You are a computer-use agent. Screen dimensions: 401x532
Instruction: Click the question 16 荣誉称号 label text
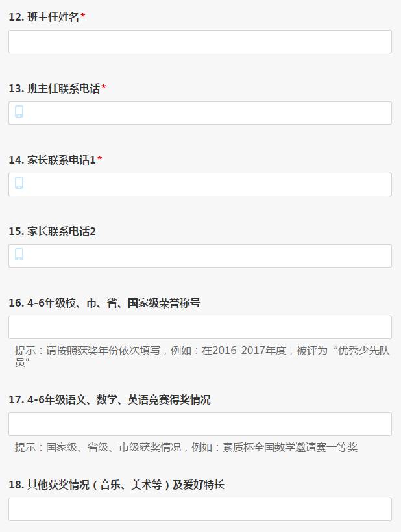pos(104,303)
